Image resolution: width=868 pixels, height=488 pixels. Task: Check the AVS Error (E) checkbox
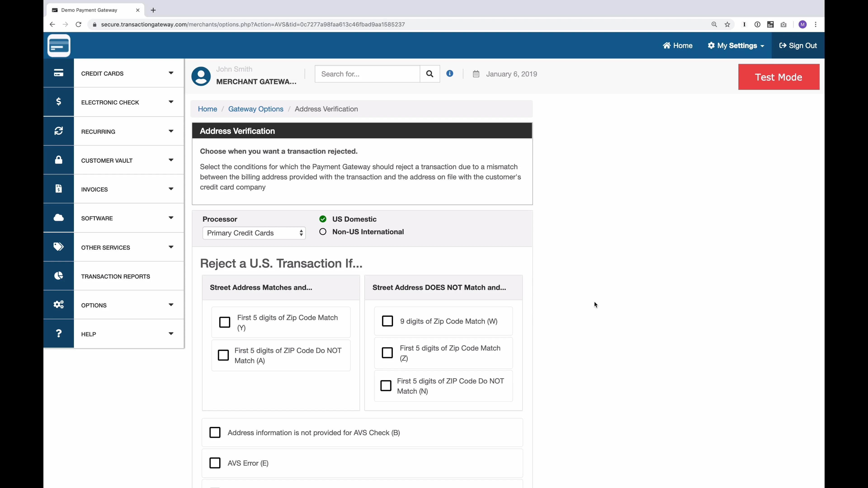click(215, 463)
